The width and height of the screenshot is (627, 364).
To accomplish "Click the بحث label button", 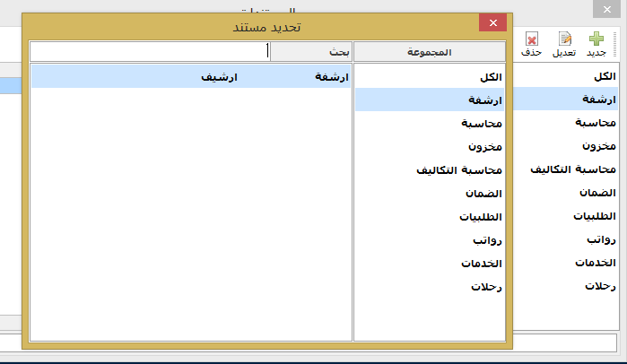I will (x=311, y=52).
